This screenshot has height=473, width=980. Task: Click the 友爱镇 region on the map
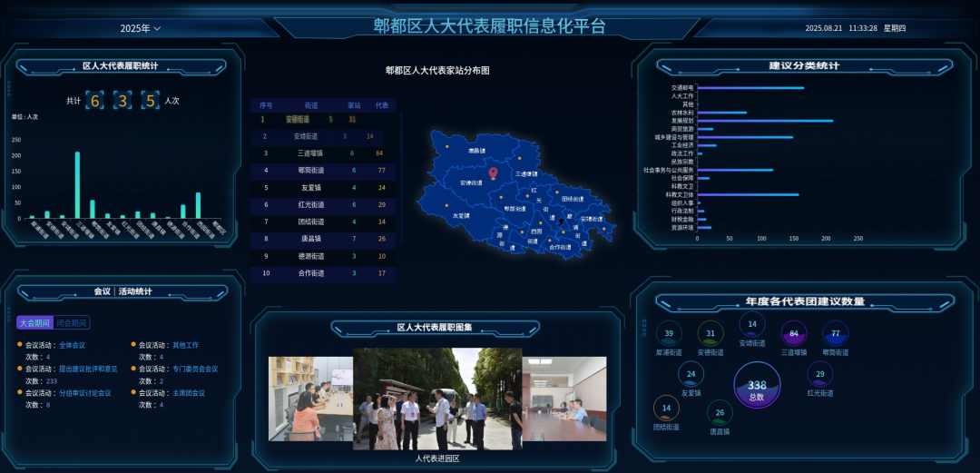461,216
